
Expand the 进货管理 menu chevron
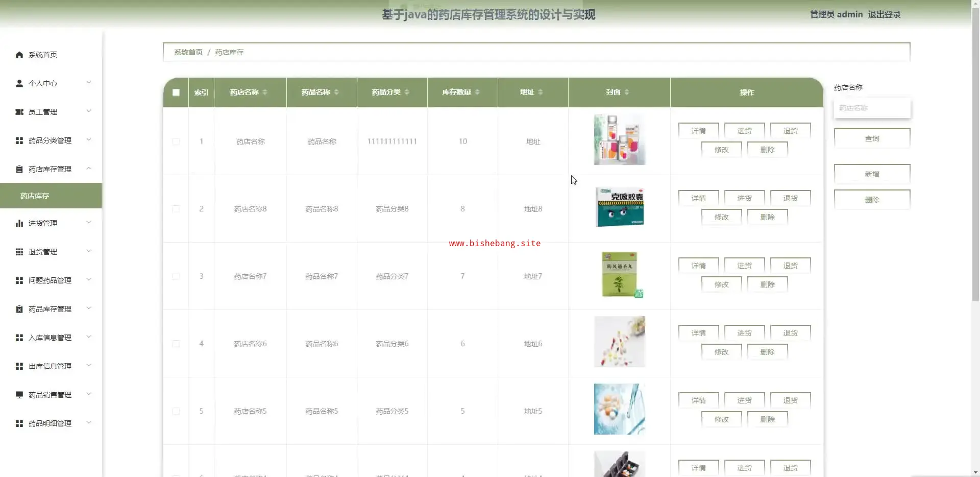click(x=89, y=223)
